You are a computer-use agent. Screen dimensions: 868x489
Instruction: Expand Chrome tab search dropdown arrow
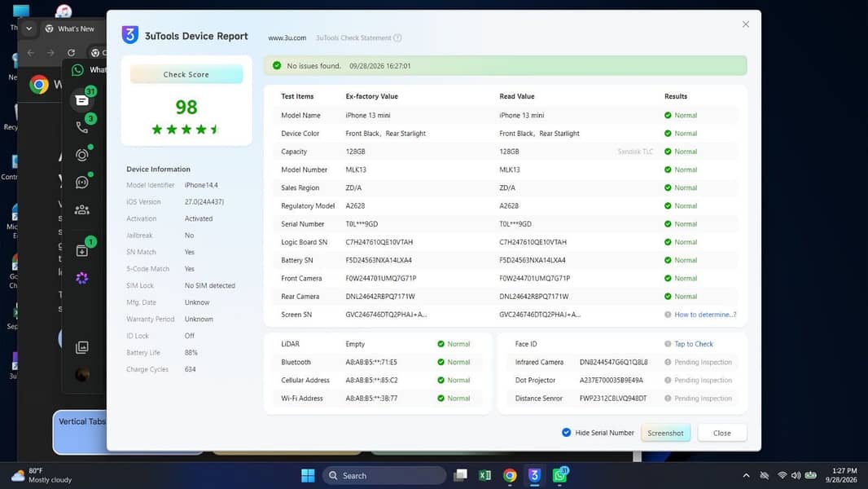click(28, 29)
